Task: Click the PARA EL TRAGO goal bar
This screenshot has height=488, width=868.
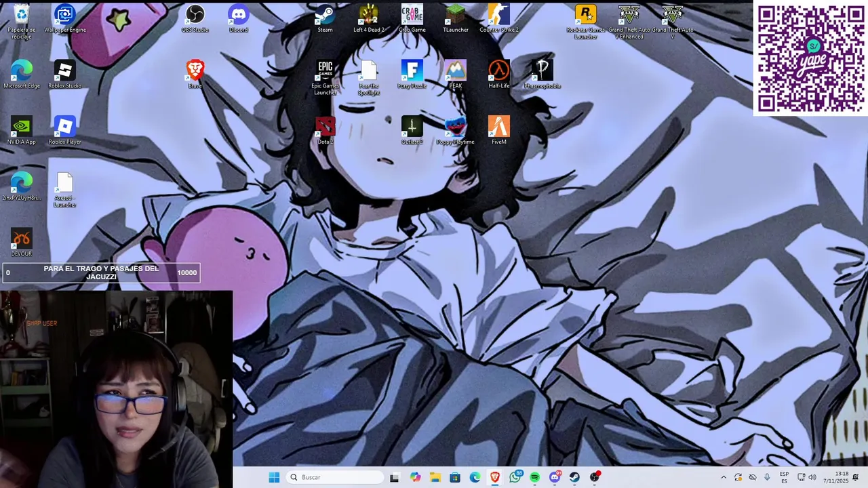Action: tap(101, 272)
